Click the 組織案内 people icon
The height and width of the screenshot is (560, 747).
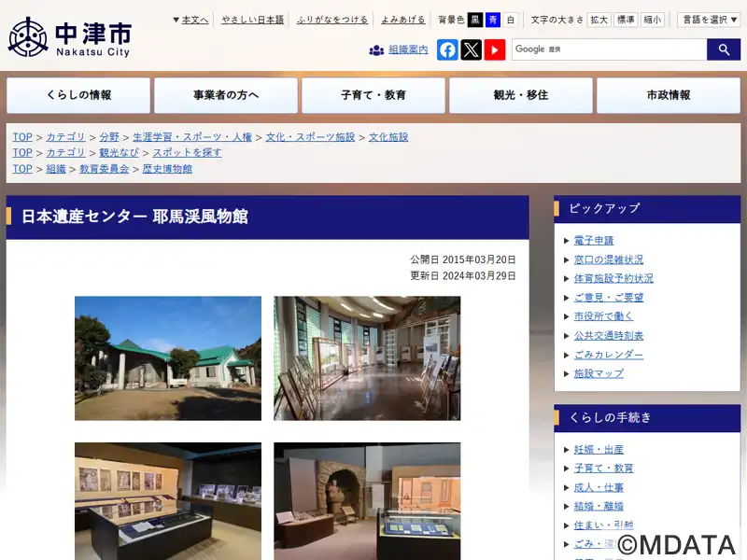coord(376,50)
